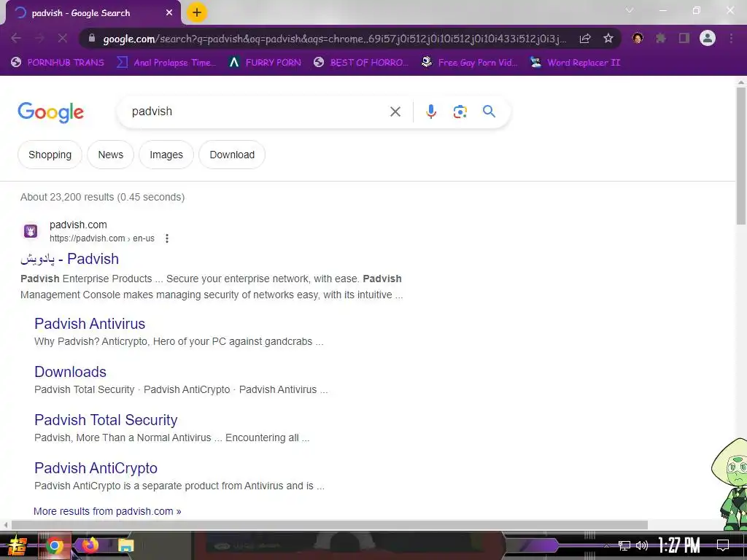Open the Padvish AntiCrypto sitelink
This screenshot has height=560, width=747.
[96, 468]
